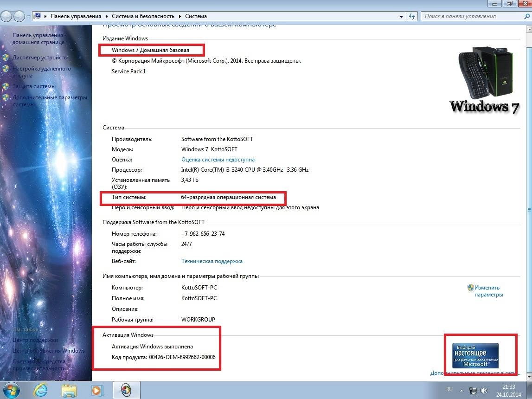Select the Система breadcrumb

196,16
